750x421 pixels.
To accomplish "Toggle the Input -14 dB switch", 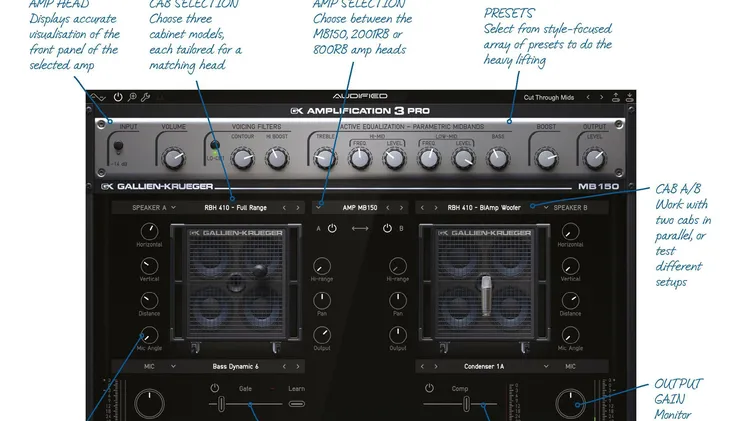I will [118, 147].
